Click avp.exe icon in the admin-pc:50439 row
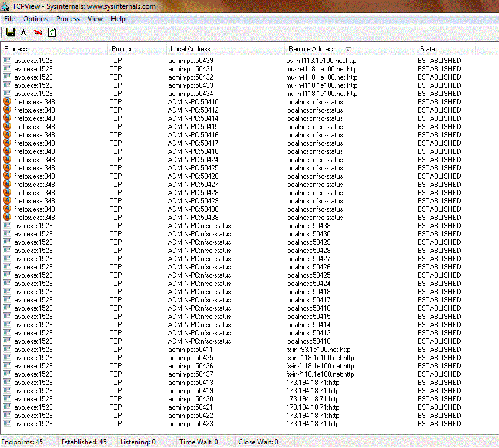Viewport: 499px width, 448px height. click(x=7, y=60)
